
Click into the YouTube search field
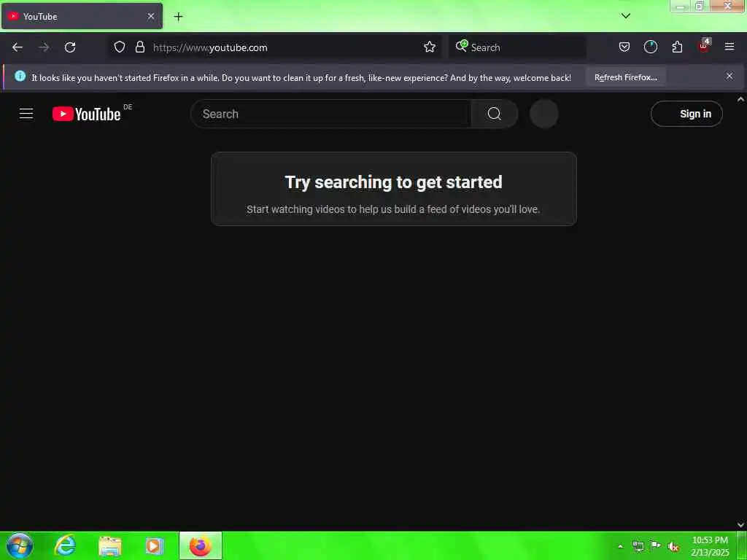click(331, 114)
